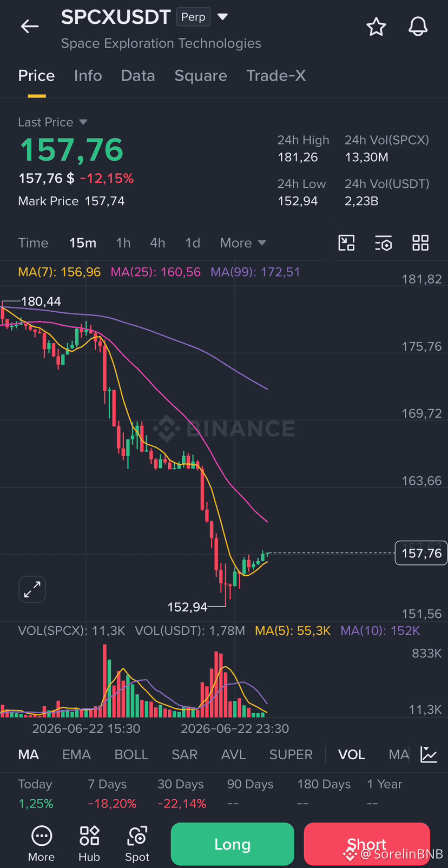
Task: Select the 15m chart interval
Action: point(83,243)
